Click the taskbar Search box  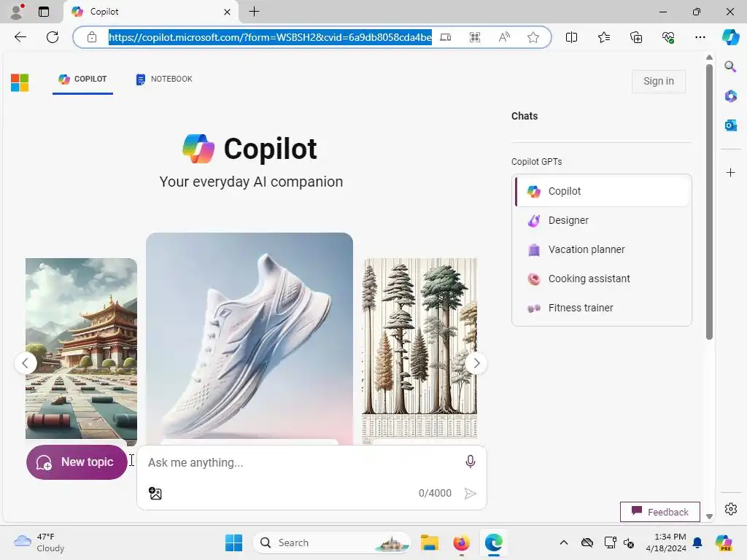(x=332, y=542)
